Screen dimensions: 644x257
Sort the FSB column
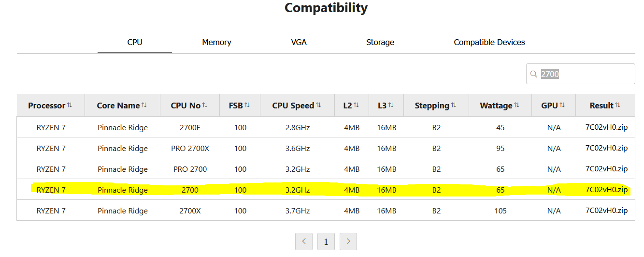tap(247, 105)
